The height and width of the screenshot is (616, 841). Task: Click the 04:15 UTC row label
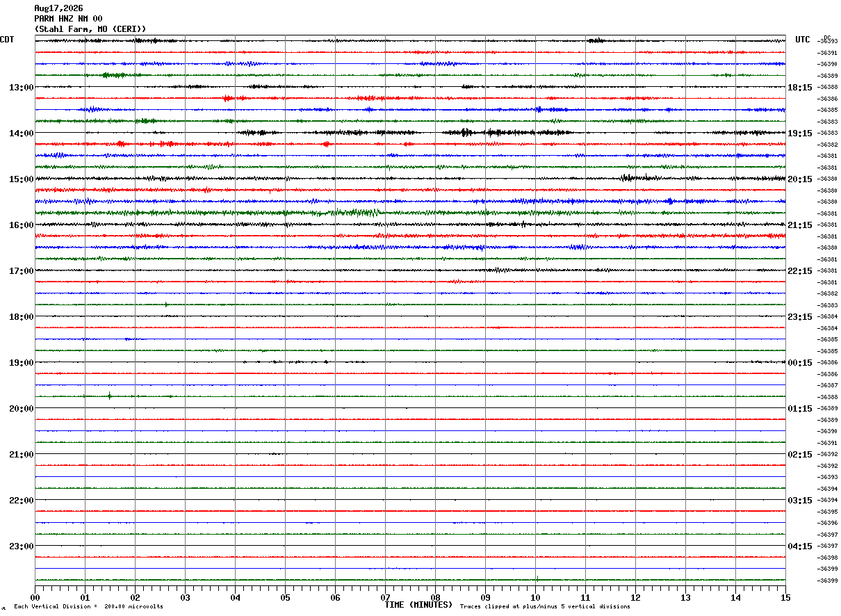coord(799,546)
